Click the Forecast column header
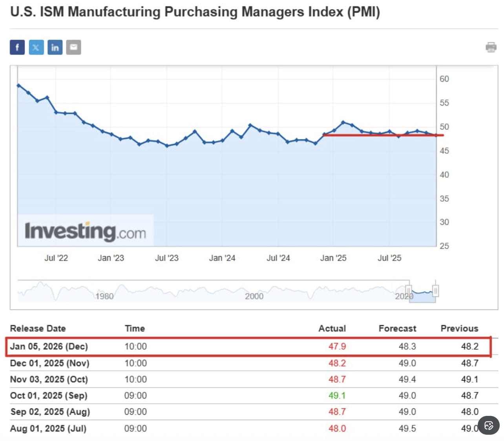Viewport: 504px width, 441px height. click(397, 328)
